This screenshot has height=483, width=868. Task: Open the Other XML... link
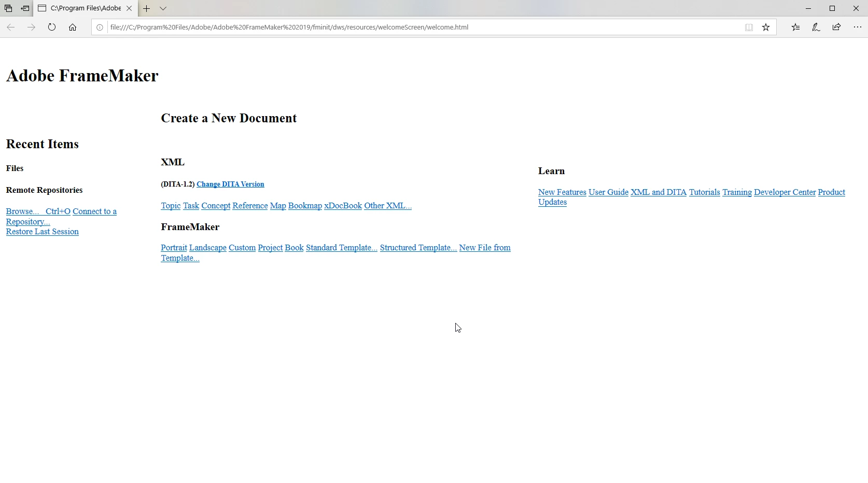tap(388, 206)
